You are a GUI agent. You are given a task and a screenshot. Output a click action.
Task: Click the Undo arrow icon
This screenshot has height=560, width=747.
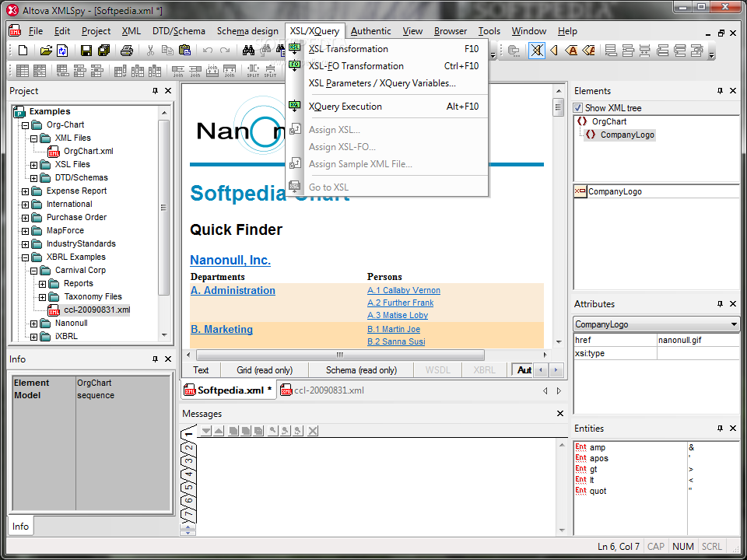pos(208,50)
